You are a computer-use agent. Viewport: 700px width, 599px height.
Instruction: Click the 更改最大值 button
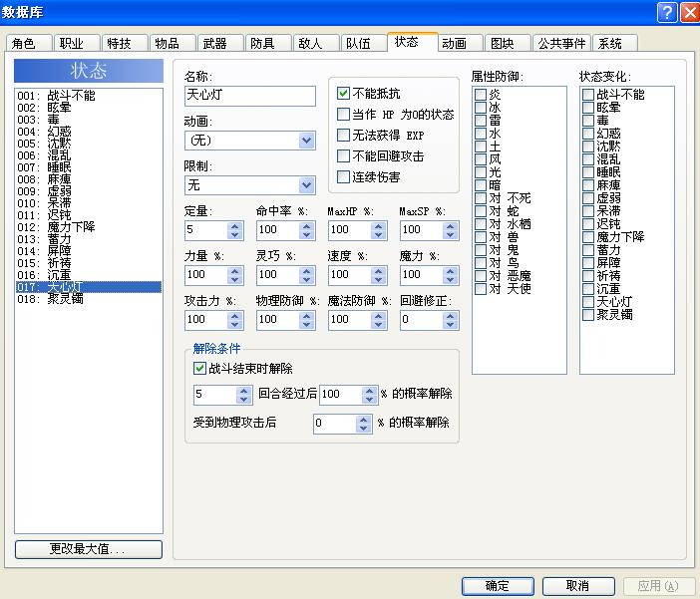click(x=89, y=549)
